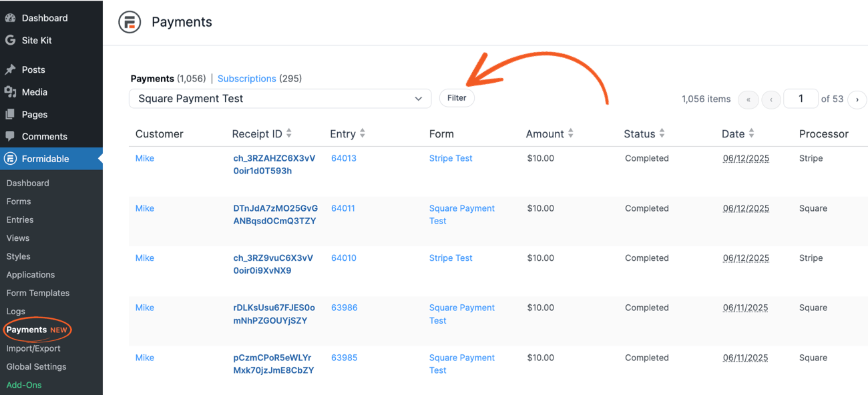The image size is (868, 395).
Task: Click the Site Kit Google icon
Action: (x=10, y=40)
